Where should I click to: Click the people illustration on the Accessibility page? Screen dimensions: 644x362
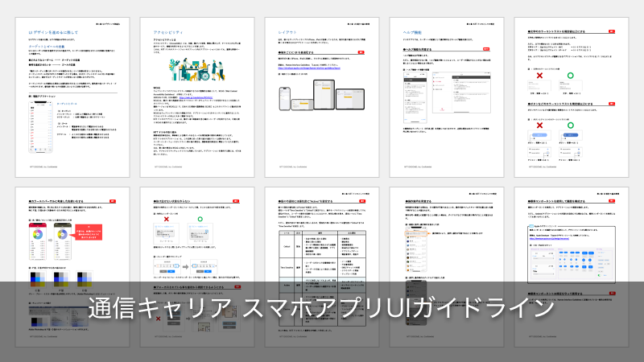(x=196, y=69)
